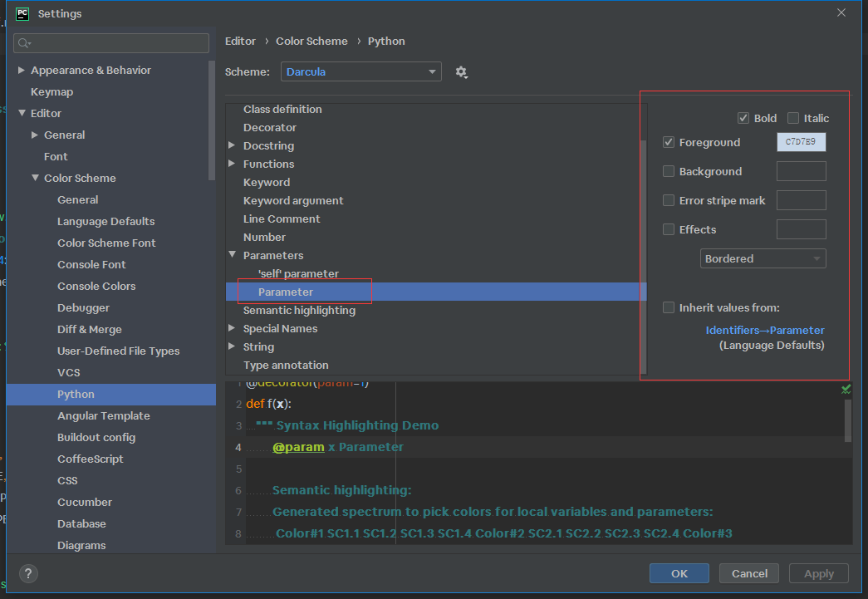The image size is (868, 599).
Task: Collapse the Parameters category
Action: point(232,255)
